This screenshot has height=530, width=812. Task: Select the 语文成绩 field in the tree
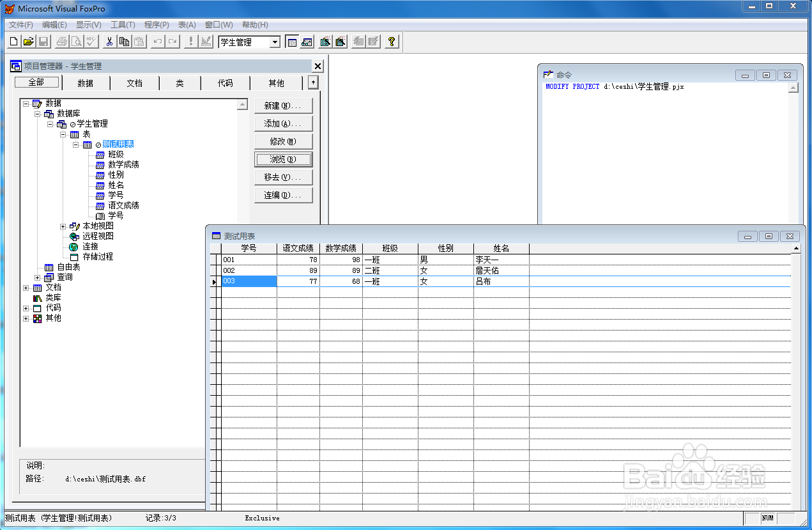pos(123,205)
